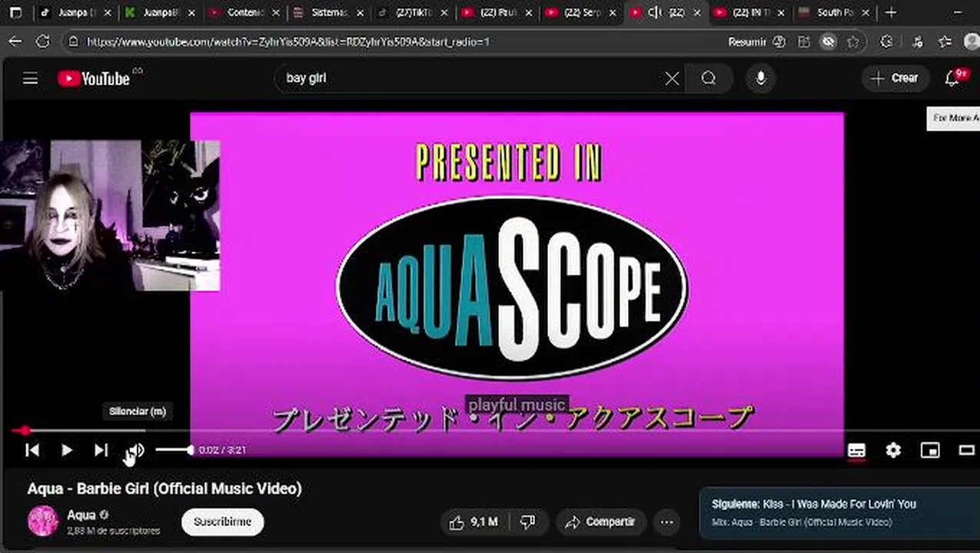Bookmark the page with the star icon

click(852, 42)
